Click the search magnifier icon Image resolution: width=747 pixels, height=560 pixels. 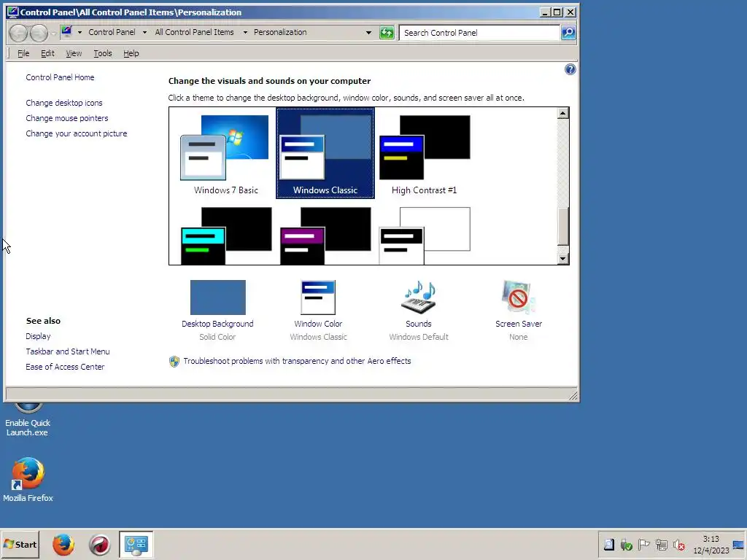(568, 33)
